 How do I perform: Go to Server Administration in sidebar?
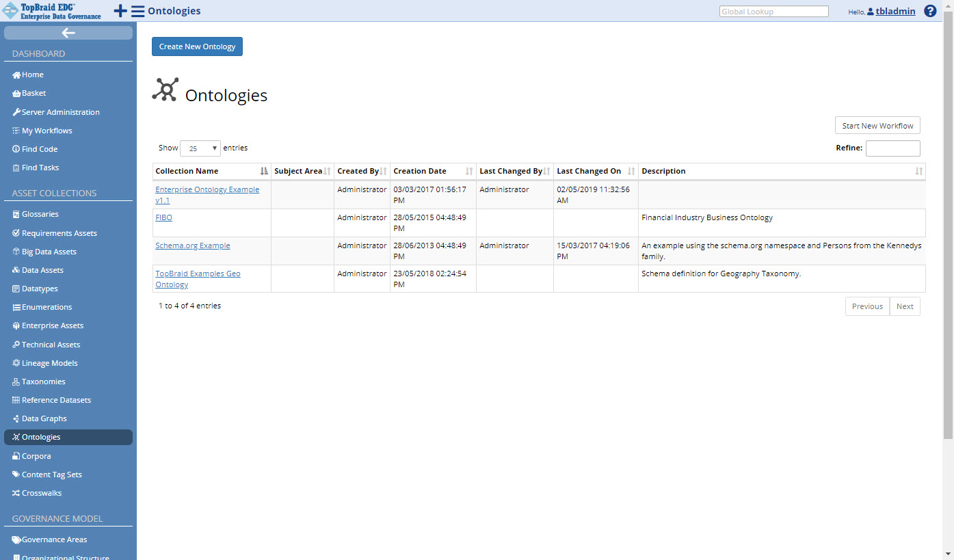click(x=60, y=112)
